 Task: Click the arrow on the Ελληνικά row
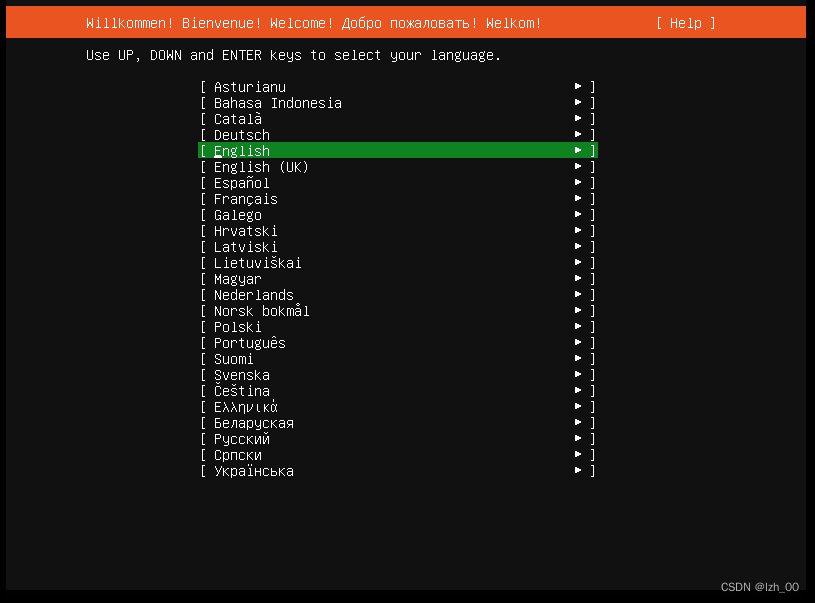click(578, 407)
